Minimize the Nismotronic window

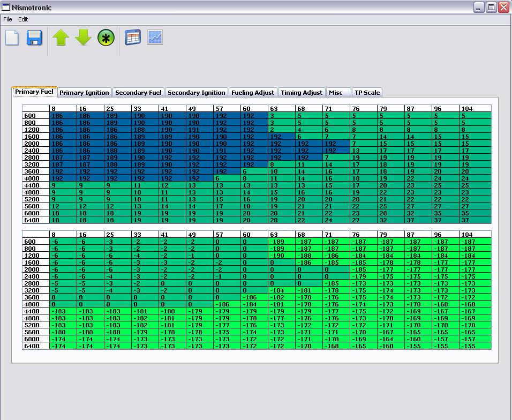(478, 7)
